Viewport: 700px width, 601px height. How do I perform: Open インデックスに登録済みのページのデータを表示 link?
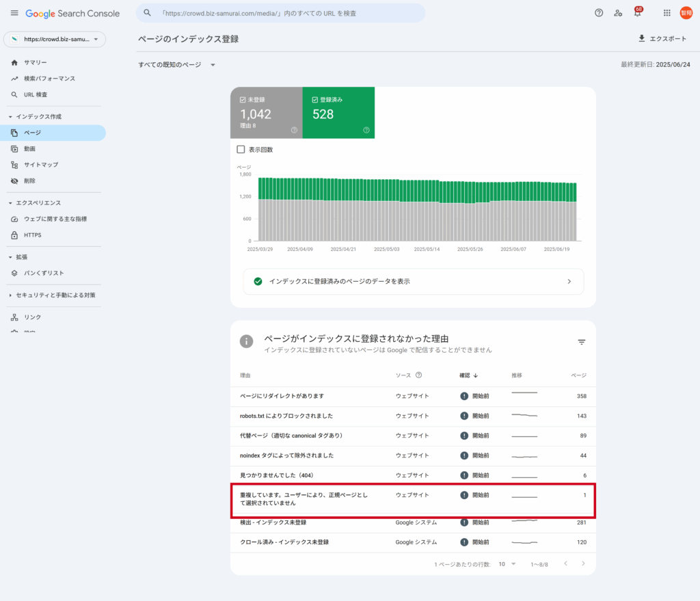coord(414,281)
